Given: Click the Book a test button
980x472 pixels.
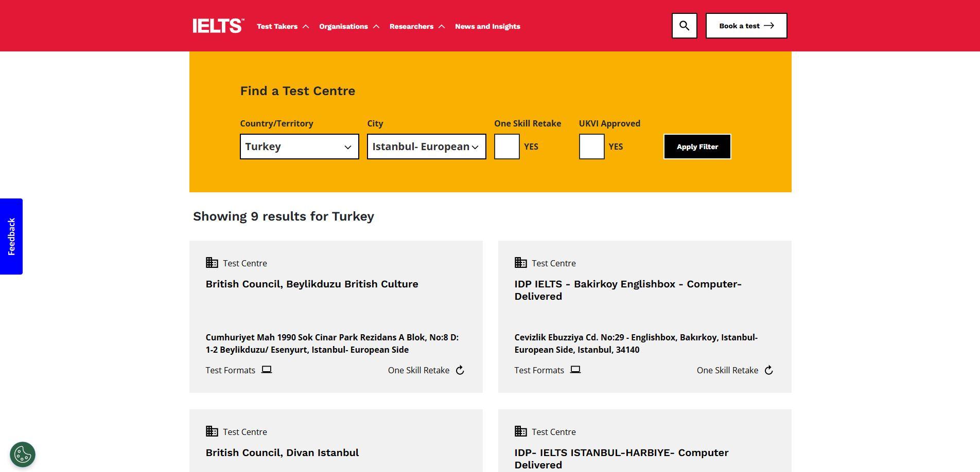Looking at the screenshot, I should tap(746, 26).
